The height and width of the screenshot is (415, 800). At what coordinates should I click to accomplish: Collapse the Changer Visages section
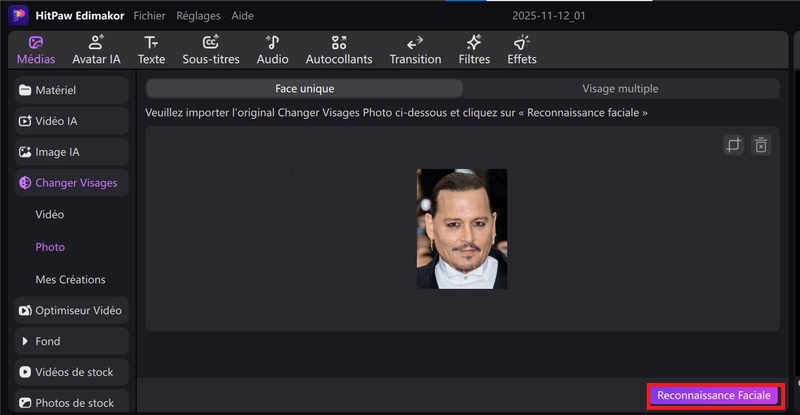(72, 183)
